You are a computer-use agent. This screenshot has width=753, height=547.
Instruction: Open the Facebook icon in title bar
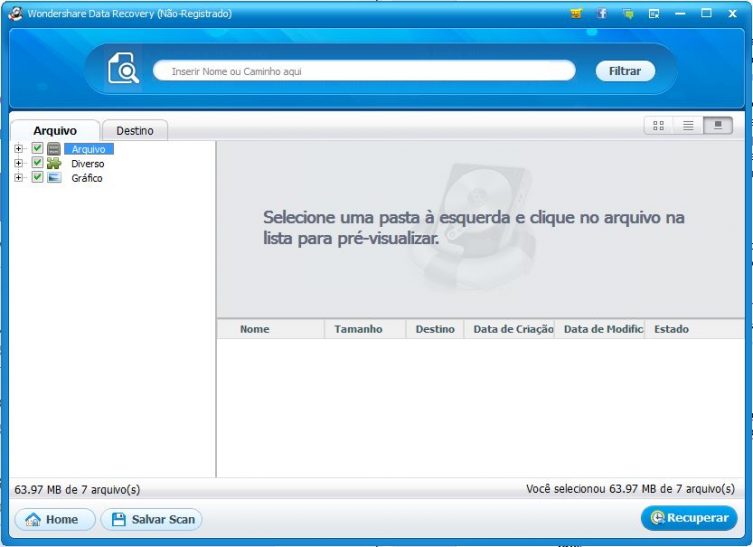point(602,13)
